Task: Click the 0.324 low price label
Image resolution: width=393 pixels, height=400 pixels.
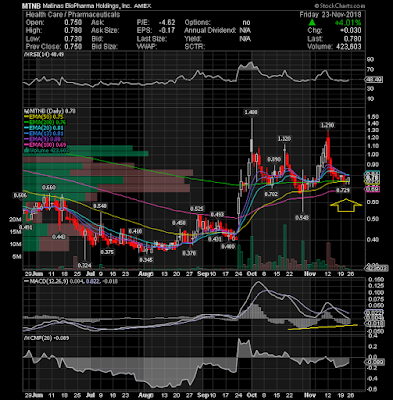Action: pos(85,265)
